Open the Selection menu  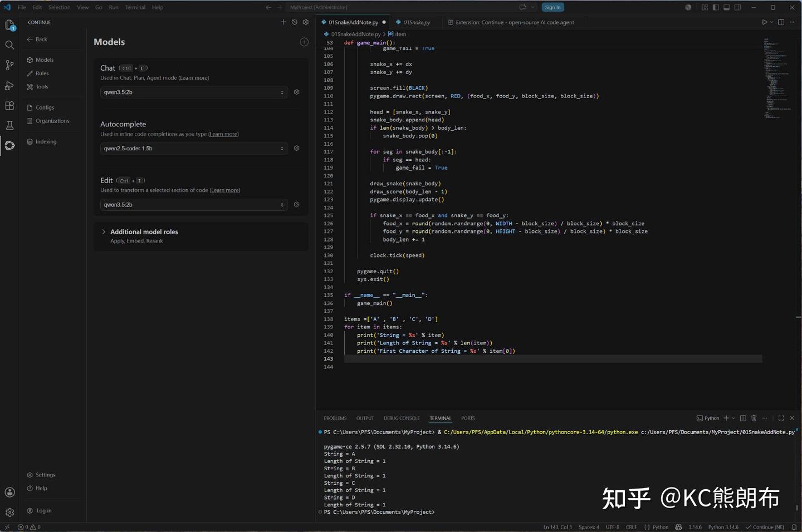click(x=59, y=7)
